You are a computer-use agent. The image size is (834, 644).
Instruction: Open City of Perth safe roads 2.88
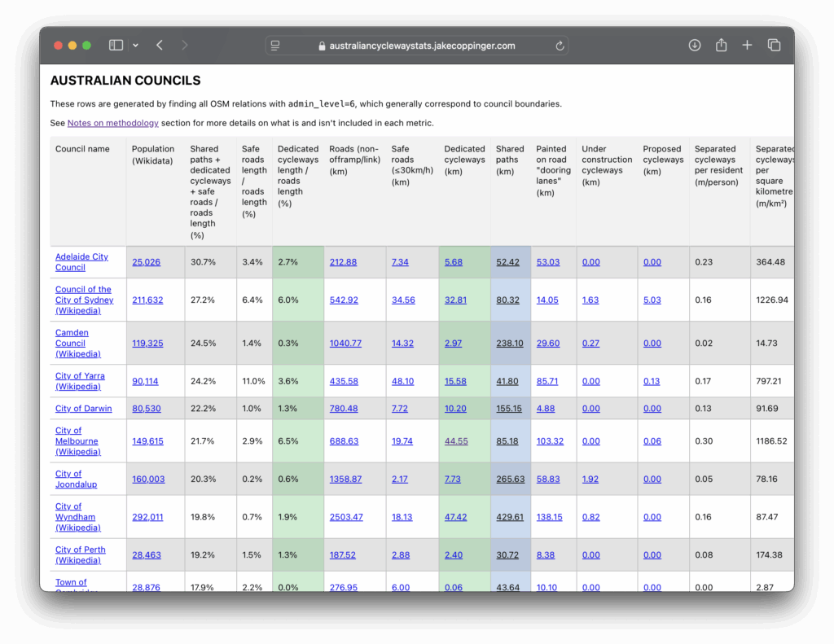(400, 555)
